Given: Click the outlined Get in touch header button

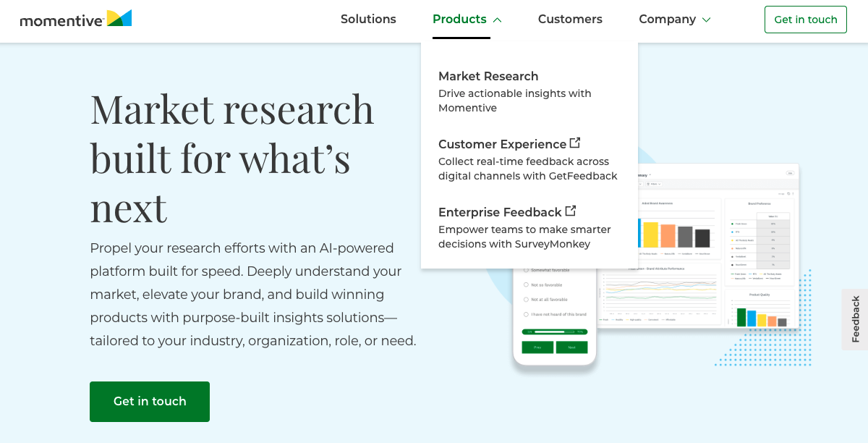Looking at the screenshot, I should point(805,20).
